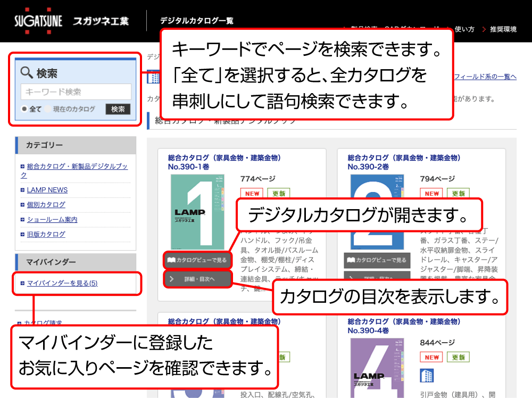Click the NEW badge on No.390-2

[431, 193]
